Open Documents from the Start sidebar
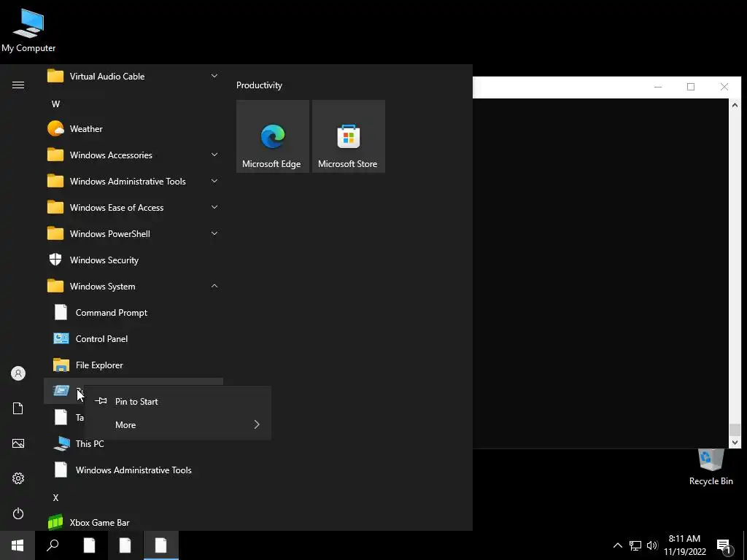This screenshot has width=747, height=560. point(18,408)
